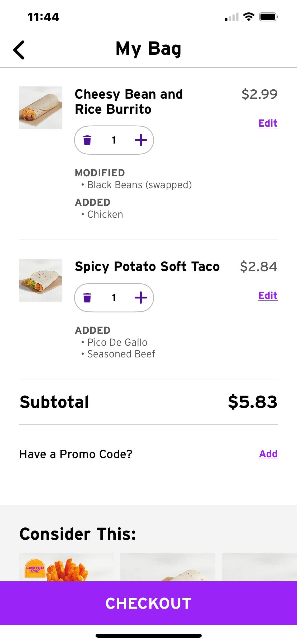Tap the battery status icon
Screen dimensions: 297x644
pos(268,17)
